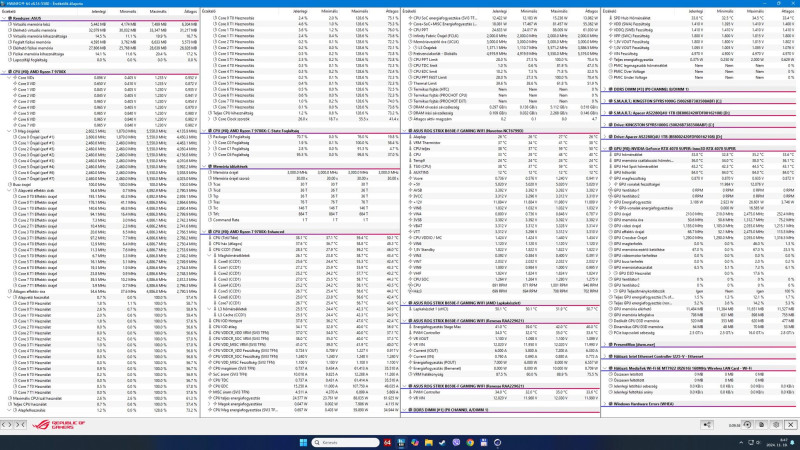800x450 pixels.
Task: Collapse the Ryzen 7 9700X Enhanced group
Action: pos(204,232)
